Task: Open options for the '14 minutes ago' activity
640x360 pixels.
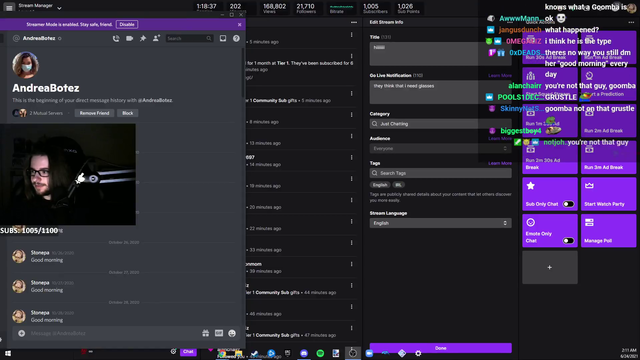Action: click(x=351, y=158)
